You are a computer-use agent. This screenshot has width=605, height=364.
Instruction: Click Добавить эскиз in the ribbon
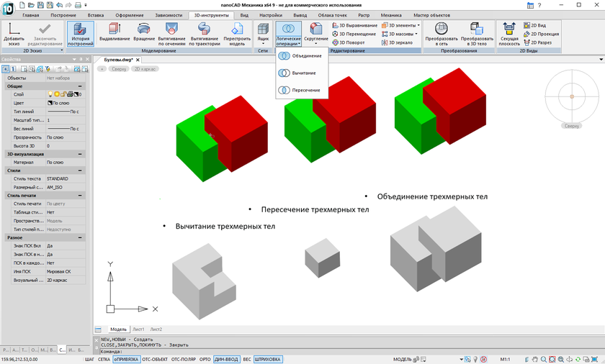(x=14, y=29)
